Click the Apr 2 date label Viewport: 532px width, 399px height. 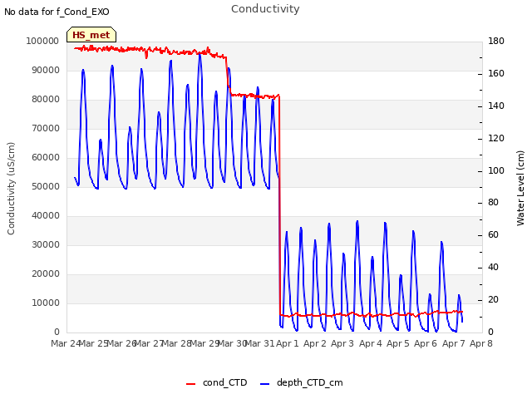[315, 343]
